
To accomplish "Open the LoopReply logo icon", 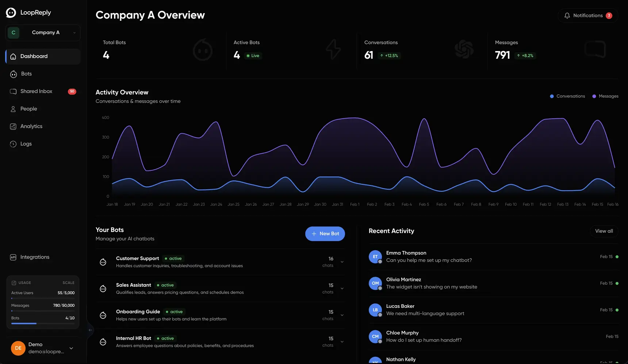I will pos(11,12).
